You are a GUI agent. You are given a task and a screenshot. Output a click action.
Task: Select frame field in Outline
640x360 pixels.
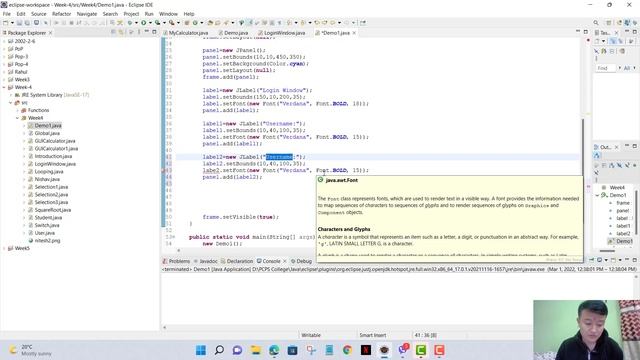(x=623, y=203)
